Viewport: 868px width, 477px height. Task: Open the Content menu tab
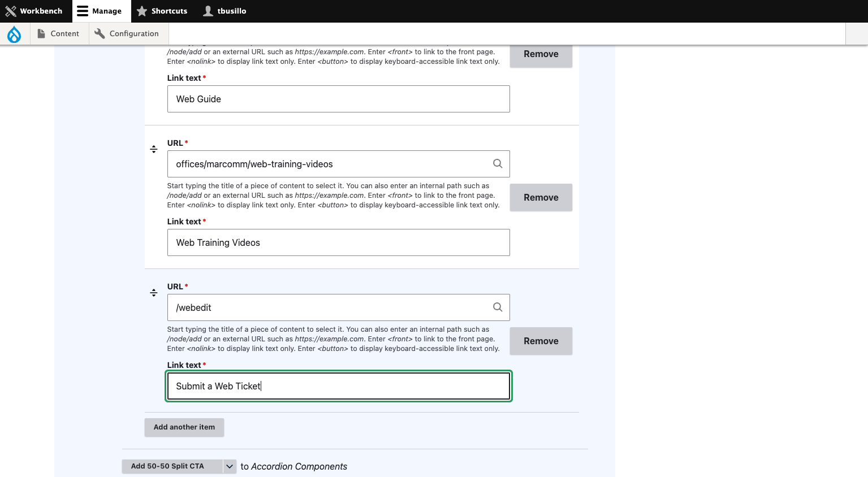[58, 34]
